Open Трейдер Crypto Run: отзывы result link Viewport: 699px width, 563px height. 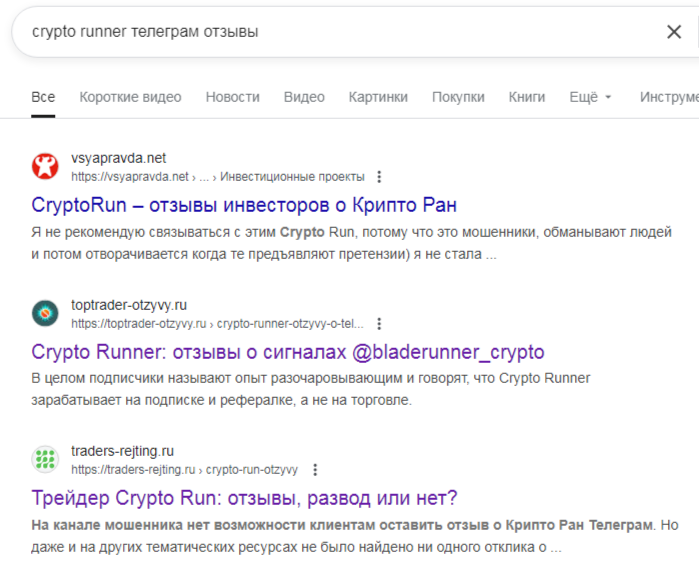(244, 498)
